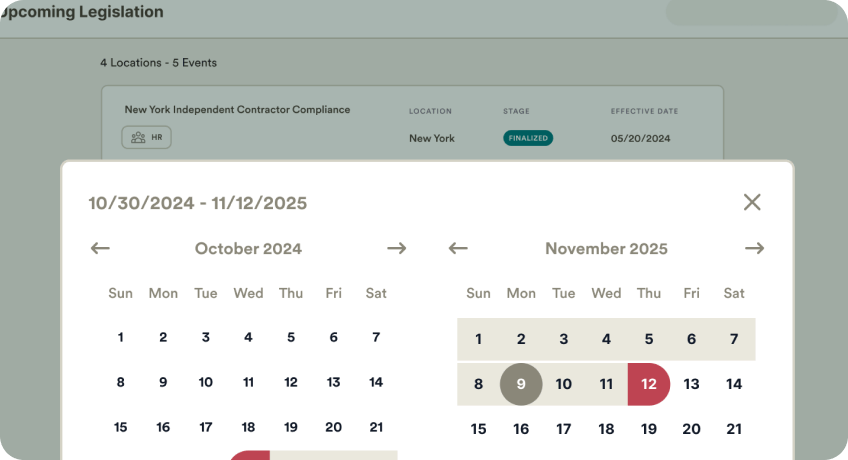Select November 12 end date

point(649,384)
